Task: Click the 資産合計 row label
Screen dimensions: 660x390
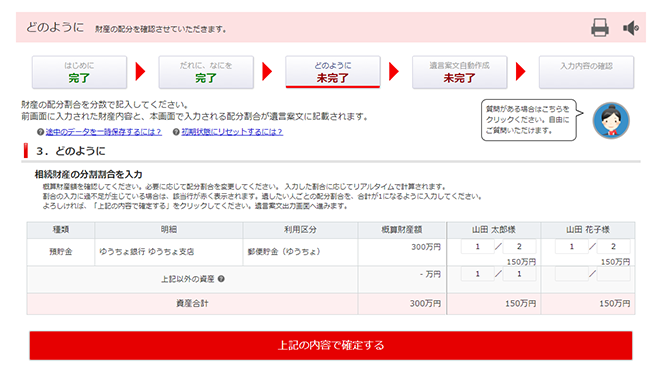Action: pos(192,303)
